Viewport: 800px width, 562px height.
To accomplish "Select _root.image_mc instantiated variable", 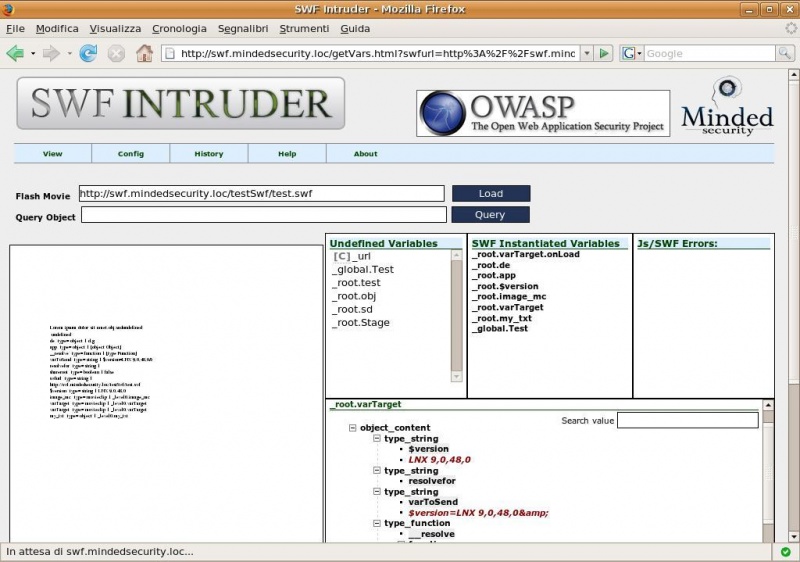I will pos(509,296).
